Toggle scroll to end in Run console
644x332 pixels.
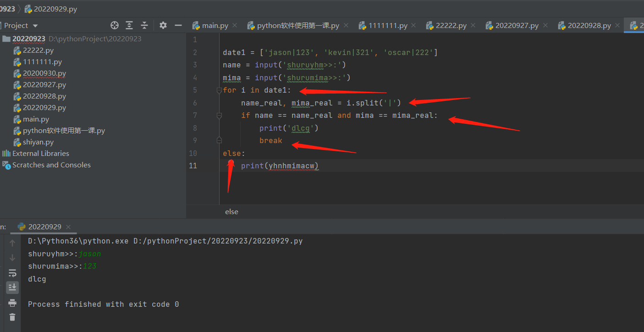(x=12, y=288)
